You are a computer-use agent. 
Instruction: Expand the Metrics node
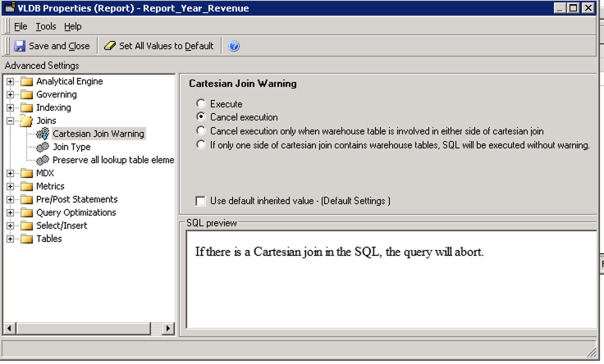pos(11,186)
